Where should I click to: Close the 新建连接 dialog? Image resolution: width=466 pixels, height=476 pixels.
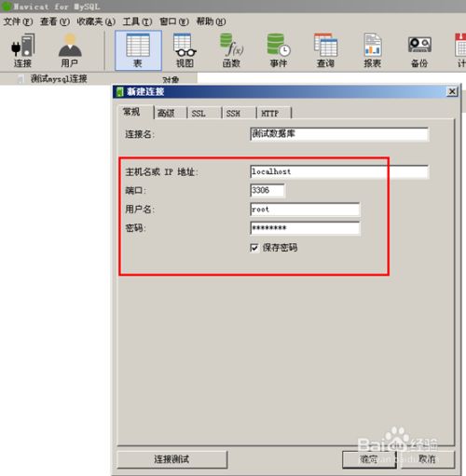[x=452, y=91]
